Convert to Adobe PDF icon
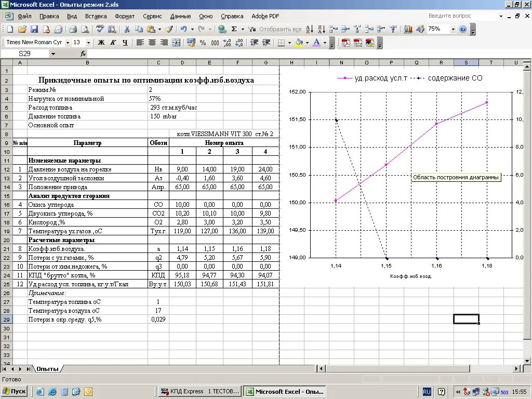 (x=345, y=43)
